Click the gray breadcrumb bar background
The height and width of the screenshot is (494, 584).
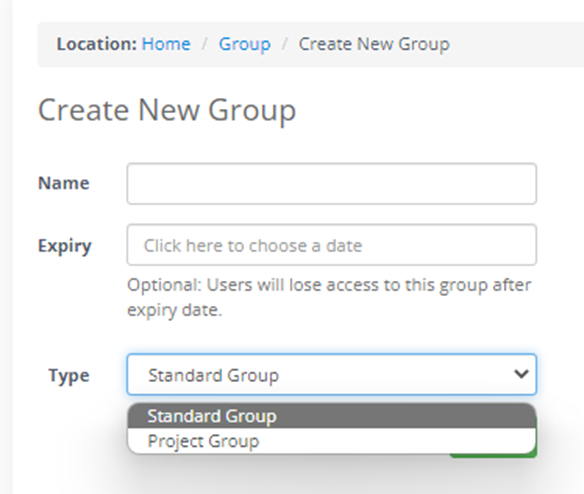[514, 44]
